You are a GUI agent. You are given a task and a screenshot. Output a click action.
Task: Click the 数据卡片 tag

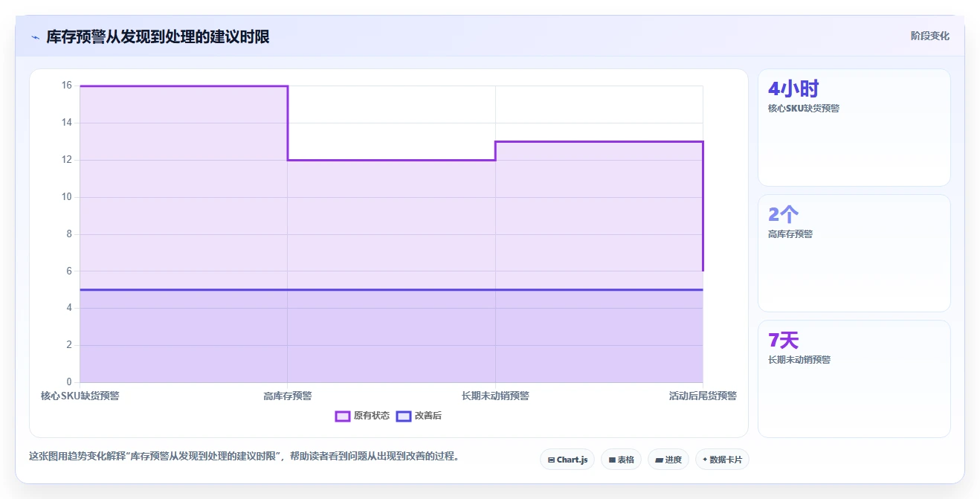(722, 460)
